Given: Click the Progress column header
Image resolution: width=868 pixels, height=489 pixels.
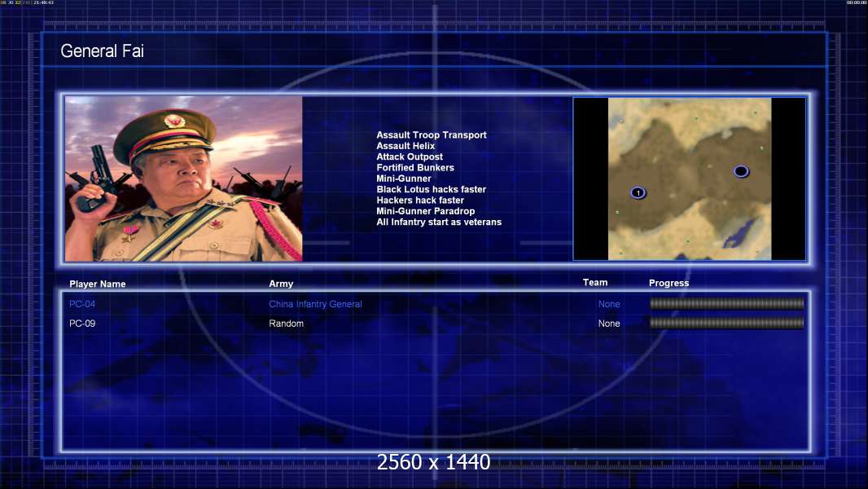Looking at the screenshot, I should [669, 283].
